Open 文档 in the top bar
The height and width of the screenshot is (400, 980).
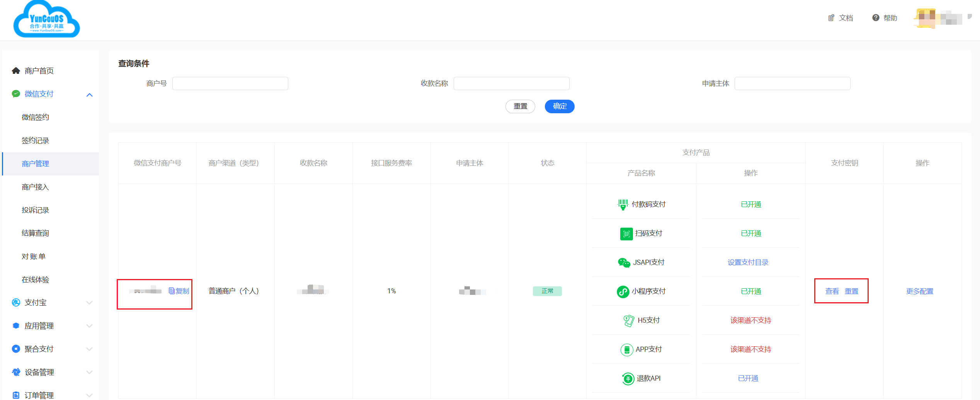tap(840, 18)
